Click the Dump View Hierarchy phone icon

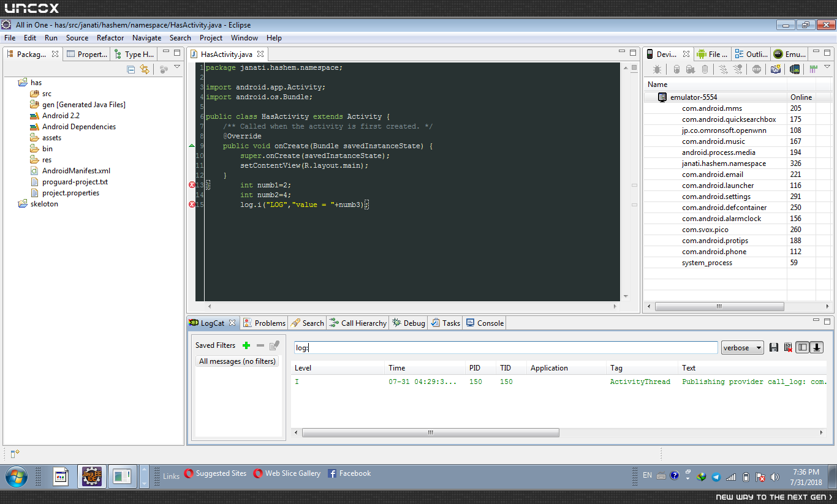tap(795, 70)
